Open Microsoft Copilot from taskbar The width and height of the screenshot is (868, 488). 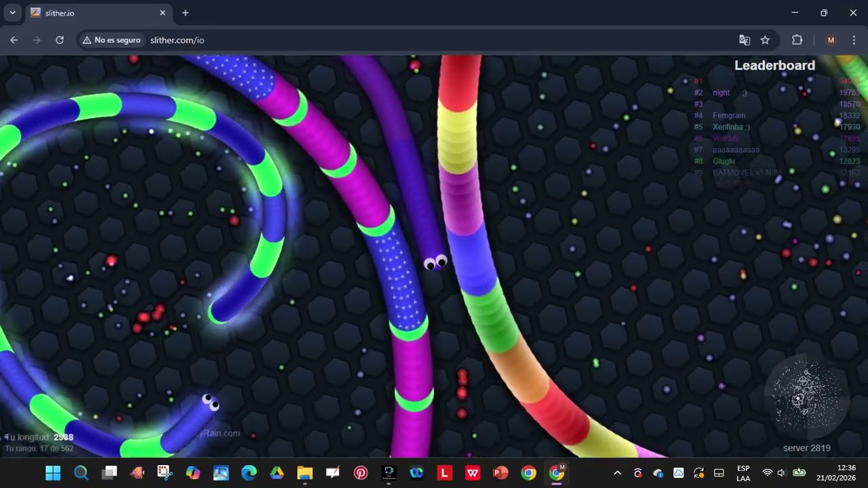coord(193,473)
